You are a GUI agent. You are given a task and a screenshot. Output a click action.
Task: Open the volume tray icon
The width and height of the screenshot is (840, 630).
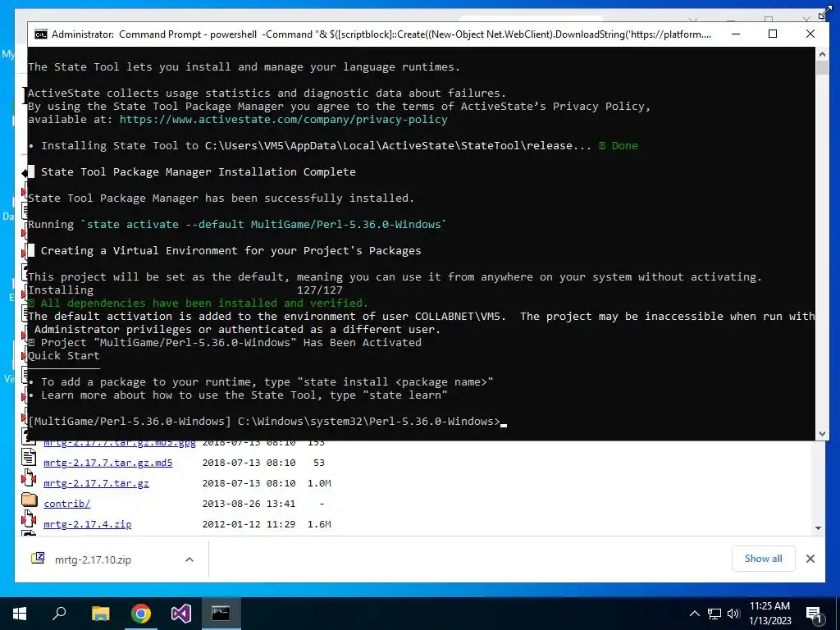[x=733, y=614]
